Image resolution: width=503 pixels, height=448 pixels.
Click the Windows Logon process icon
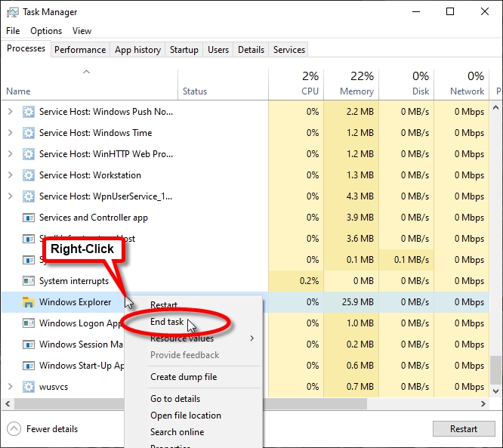(29, 323)
